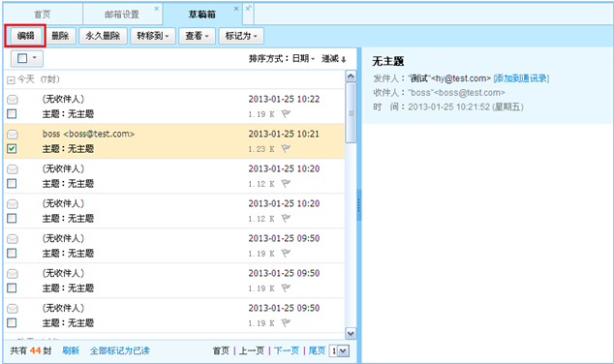
Task: Click the 无主题 subject heading in preview
Action: pos(387,61)
